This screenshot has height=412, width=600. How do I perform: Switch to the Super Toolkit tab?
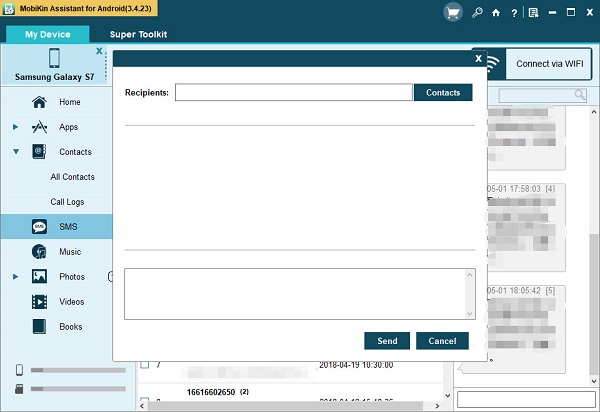coord(138,34)
